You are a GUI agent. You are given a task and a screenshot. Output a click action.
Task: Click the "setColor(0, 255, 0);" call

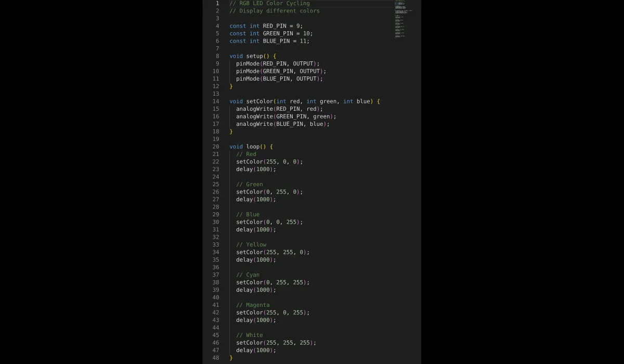tap(269, 192)
